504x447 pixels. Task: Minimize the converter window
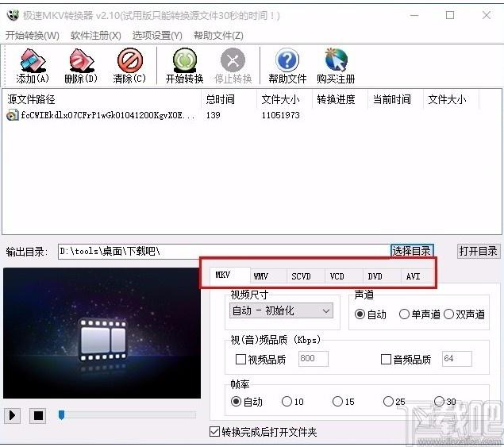pyautogui.click(x=414, y=15)
